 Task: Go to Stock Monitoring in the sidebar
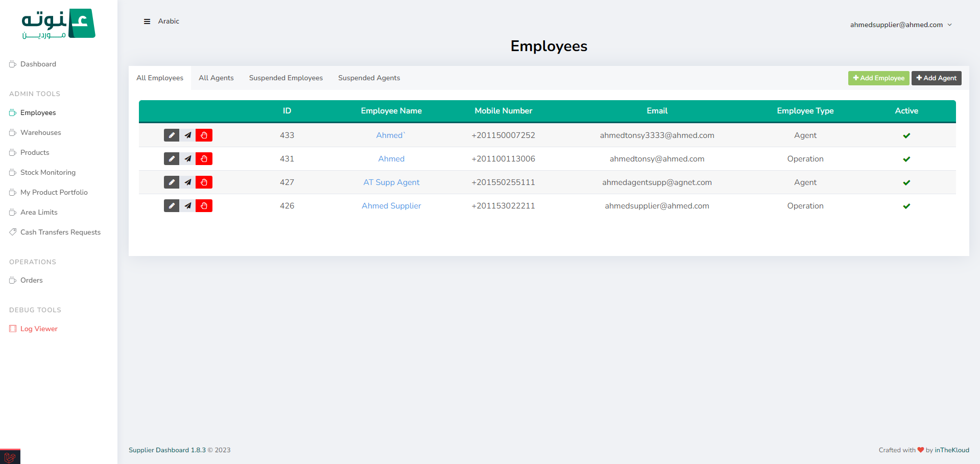click(48, 173)
